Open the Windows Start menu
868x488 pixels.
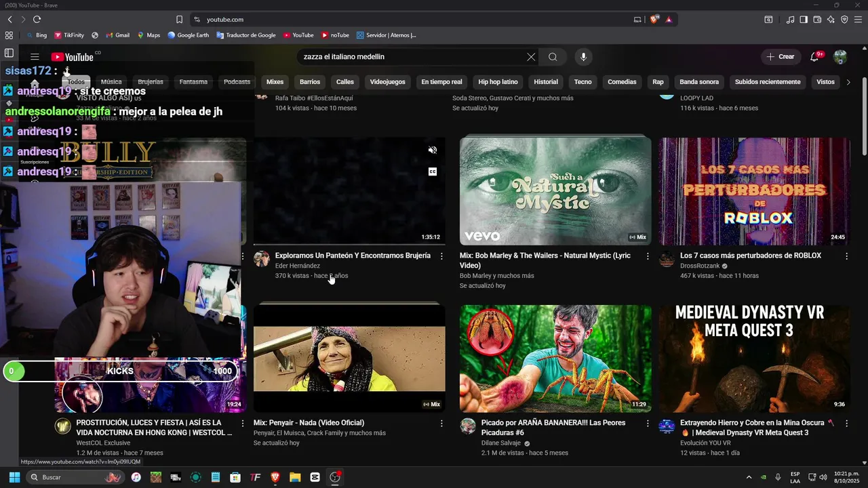coord(14,477)
